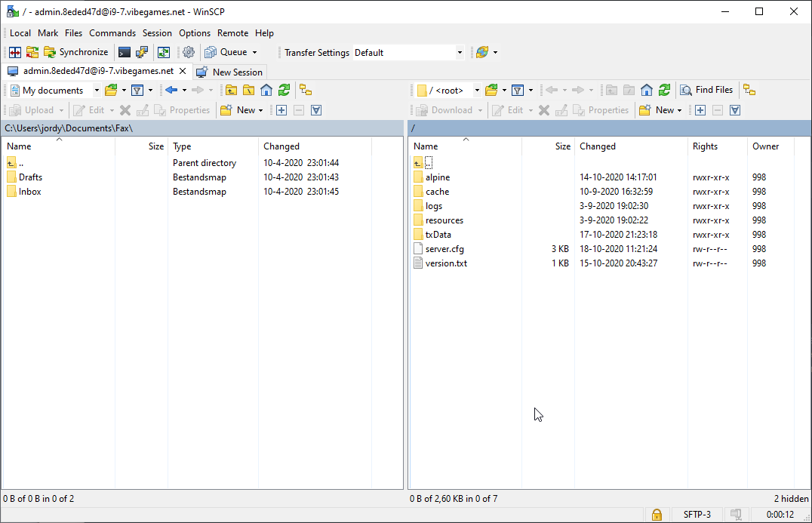Go to local parent directory icon
812x523 pixels.
[232, 91]
